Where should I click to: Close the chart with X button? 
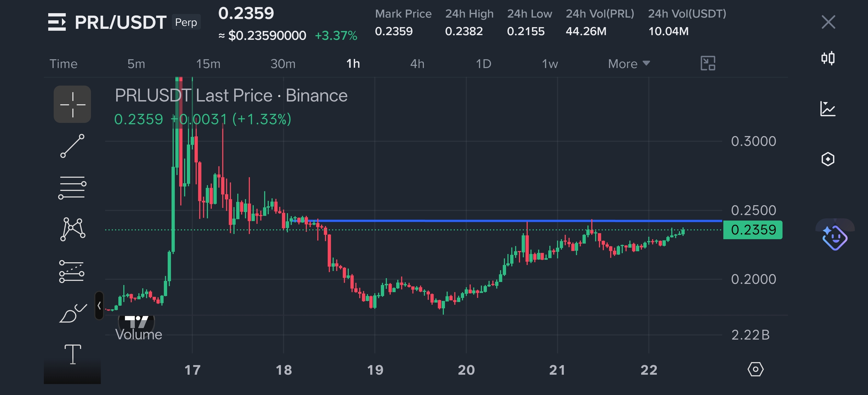828,22
